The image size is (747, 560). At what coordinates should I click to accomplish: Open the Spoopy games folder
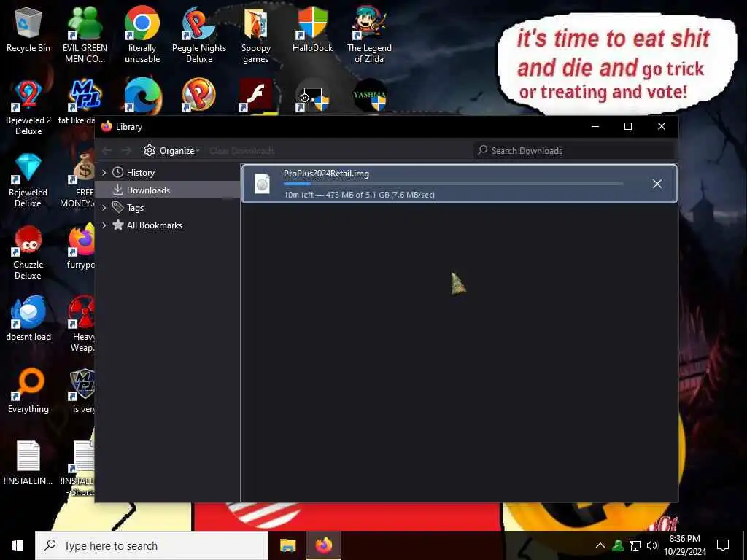(x=256, y=35)
